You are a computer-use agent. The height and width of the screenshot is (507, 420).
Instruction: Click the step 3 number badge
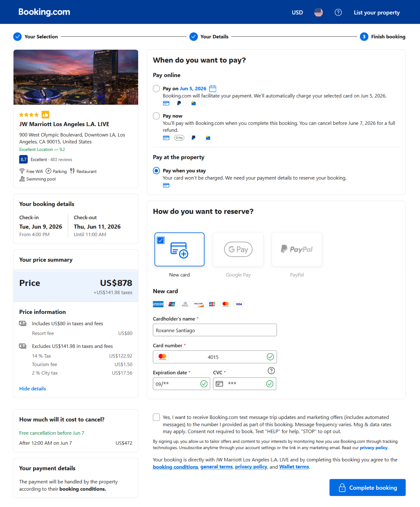pos(364,37)
